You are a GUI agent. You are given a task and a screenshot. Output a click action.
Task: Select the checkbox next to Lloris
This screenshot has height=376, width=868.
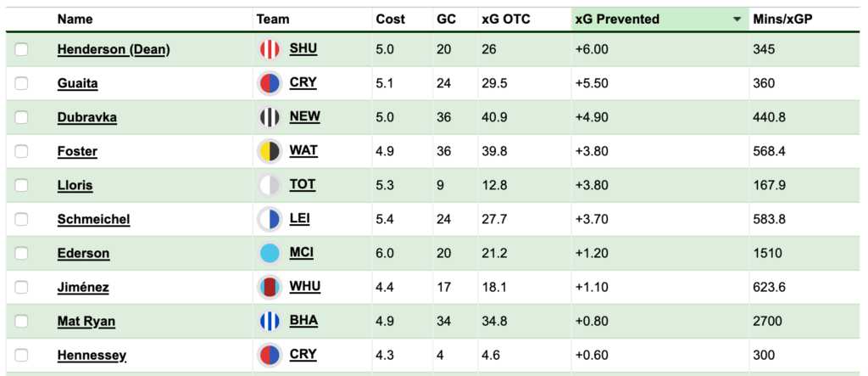point(21,186)
